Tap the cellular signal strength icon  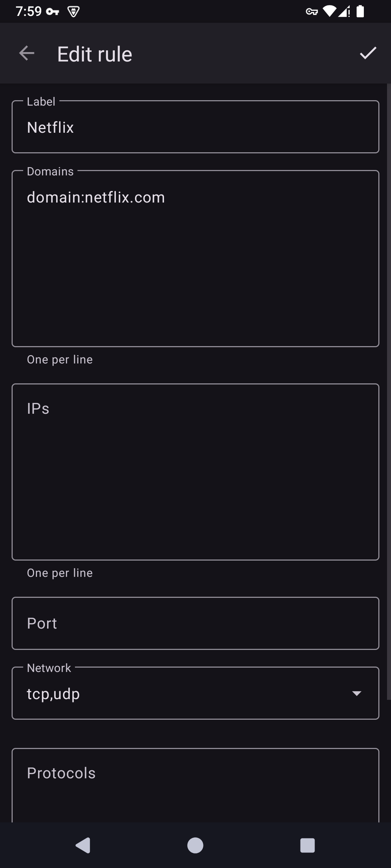343,12
